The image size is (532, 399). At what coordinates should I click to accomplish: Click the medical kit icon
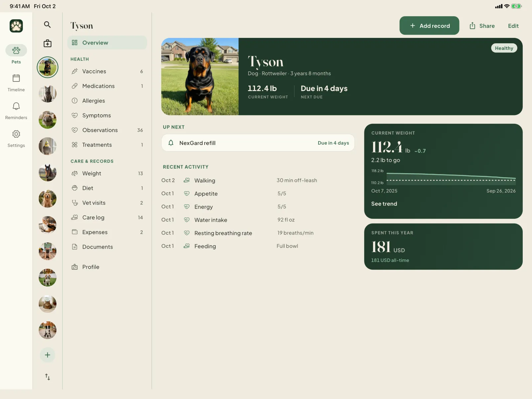point(48,43)
